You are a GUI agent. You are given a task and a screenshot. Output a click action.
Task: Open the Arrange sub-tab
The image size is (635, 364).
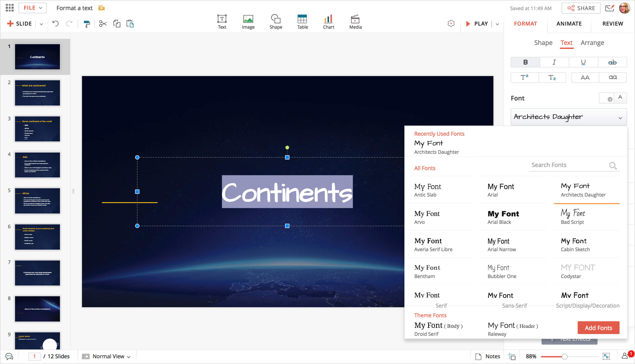coord(592,43)
